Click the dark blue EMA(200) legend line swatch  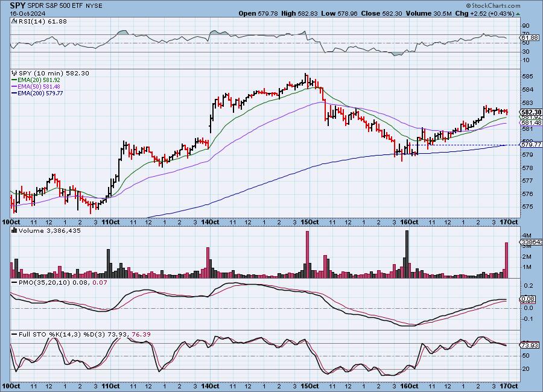(x=14, y=93)
